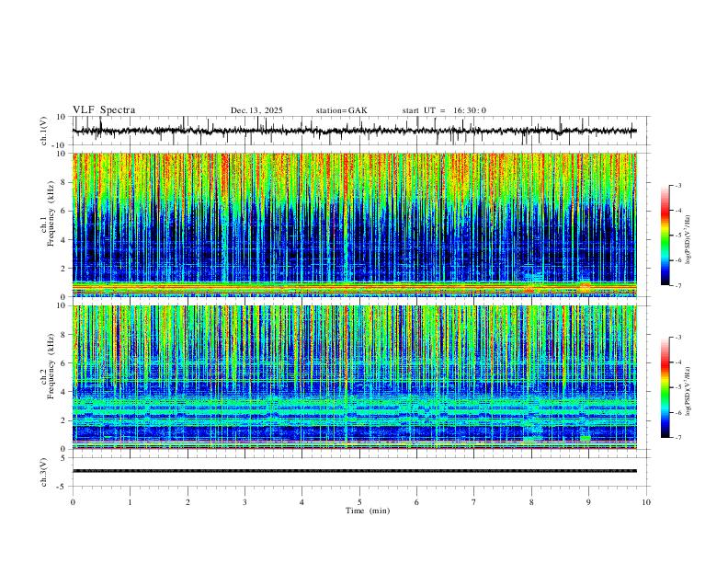Screen dimensions: 728x563
Task: Click the "ch.1(V)" axis label
Action: tap(44, 131)
